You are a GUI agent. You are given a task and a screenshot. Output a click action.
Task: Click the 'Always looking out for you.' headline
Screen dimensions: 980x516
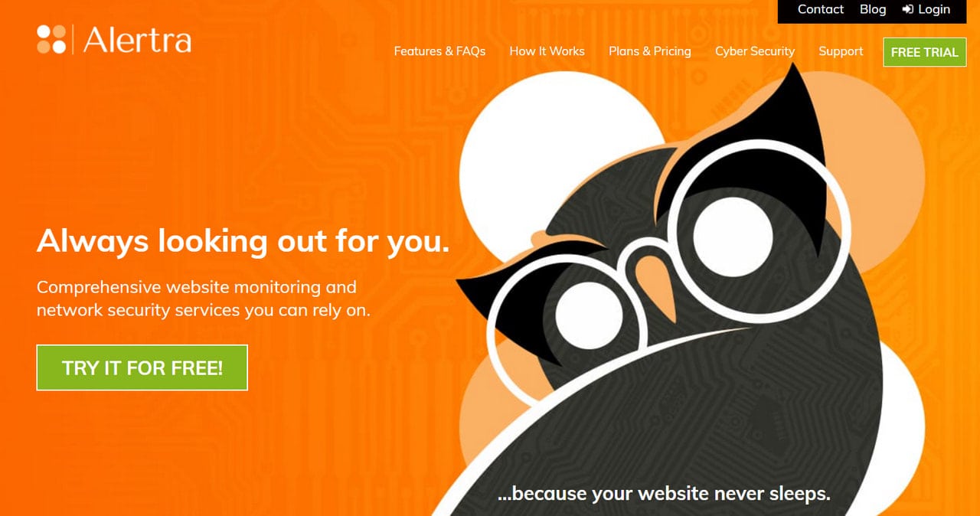pos(243,241)
